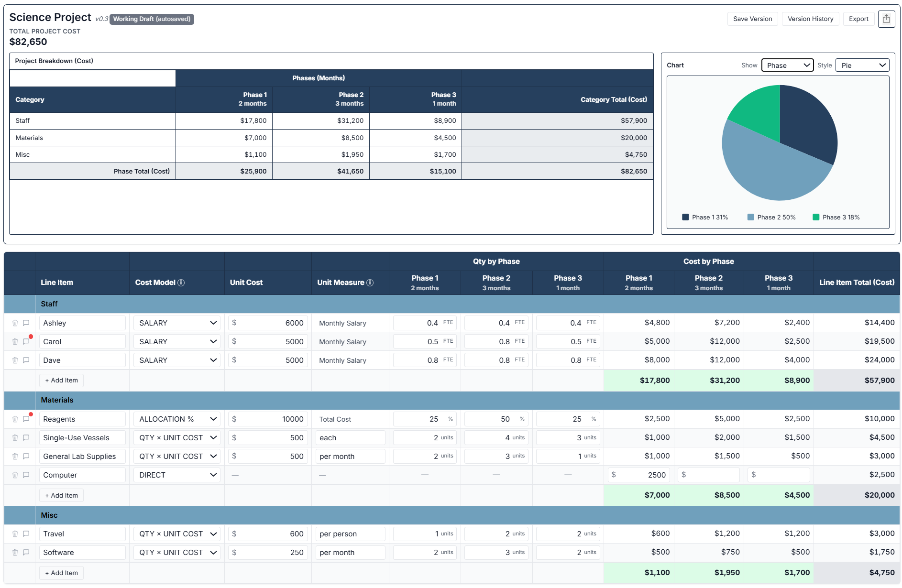902x588 pixels.
Task: Open the unread comment on Carol's row
Action: (x=26, y=341)
